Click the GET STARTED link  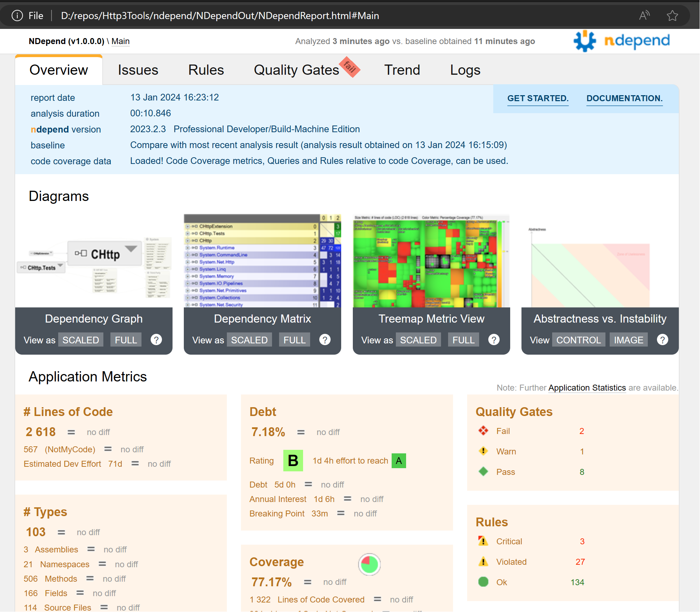tap(538, 98)
